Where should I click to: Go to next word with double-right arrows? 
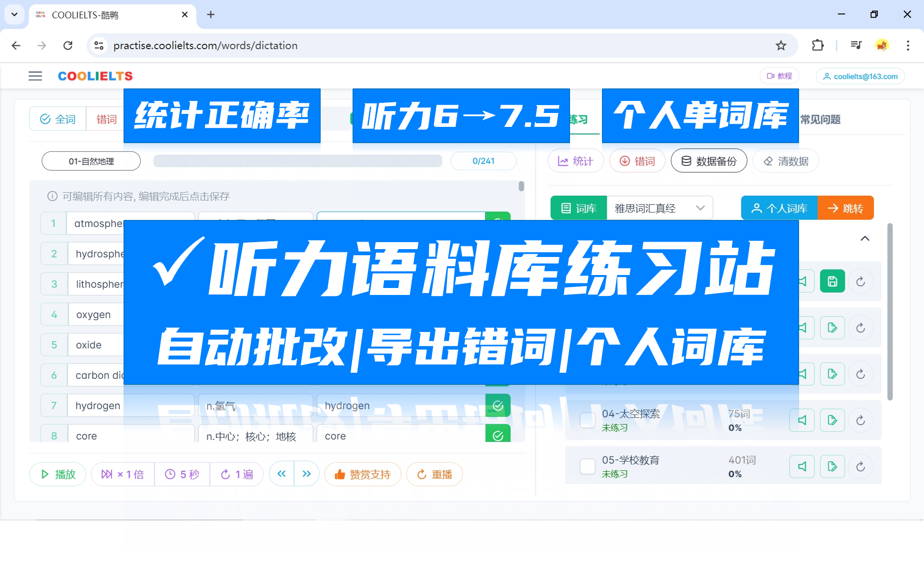pos(306,474)
